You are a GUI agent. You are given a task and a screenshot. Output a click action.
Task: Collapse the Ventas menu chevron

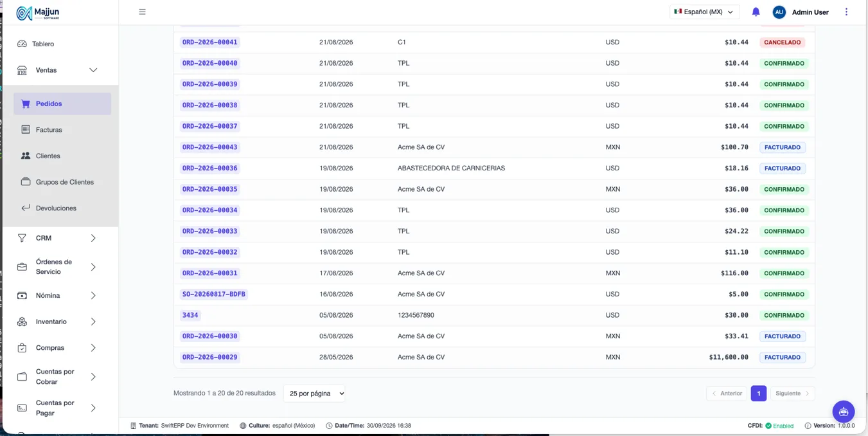pyautogui.click(x=93, y=70)
